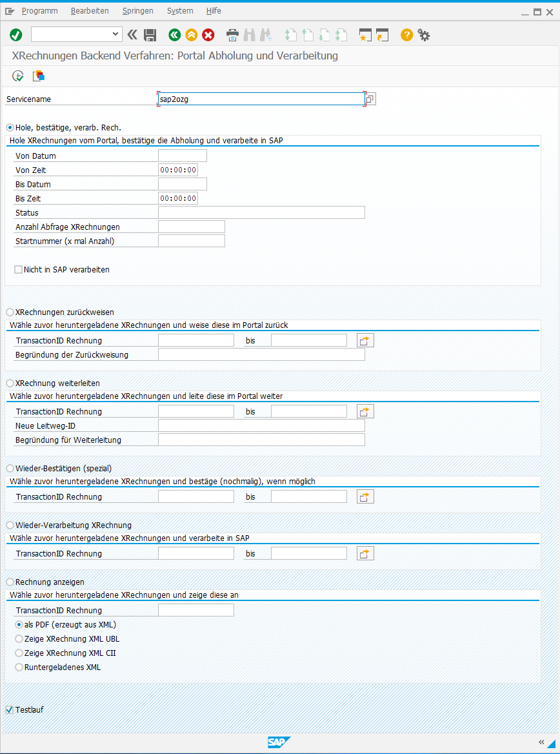Click the red Cancel icon
Viewport: 560px width, 754px height.
[208, 35]
